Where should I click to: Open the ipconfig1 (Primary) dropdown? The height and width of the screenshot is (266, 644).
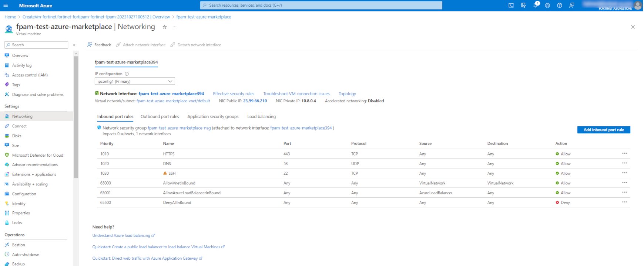pos(135,81)
